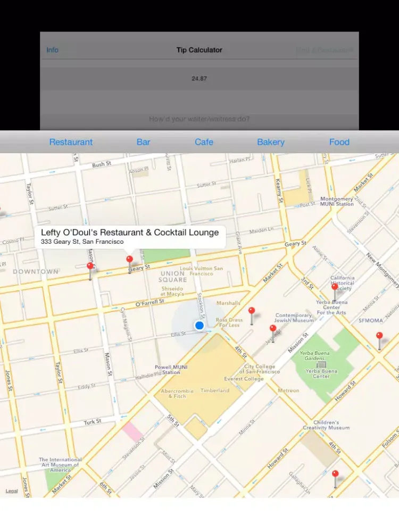Tap the Lefty O'Doul's callout bubble
The height and width of the screenshot is (532, 399).
(130, 237)
